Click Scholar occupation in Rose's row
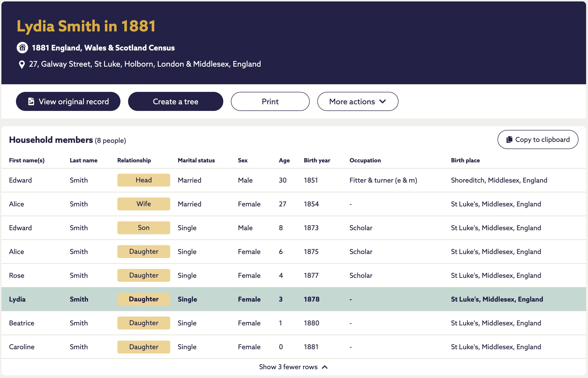Image resolution: width=588 pixels, height=378 pixels. (x=361, y=276)
